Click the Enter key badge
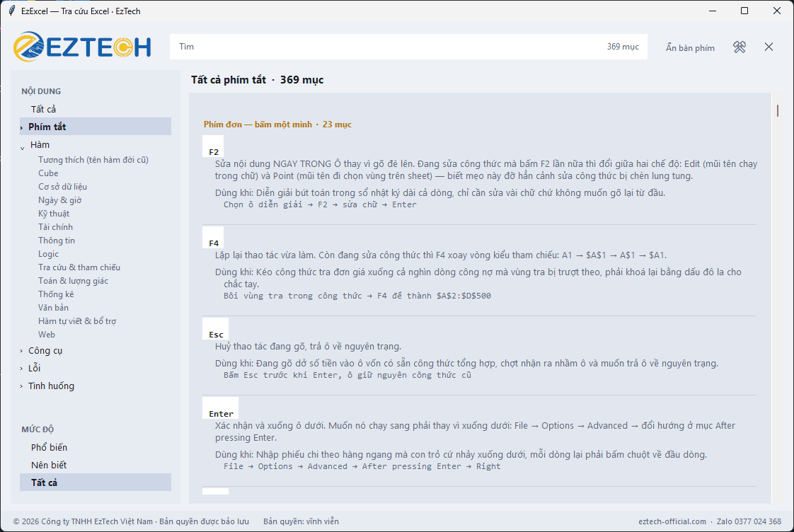This screenshot has width=794, height=532. click(x=221, y=409)
